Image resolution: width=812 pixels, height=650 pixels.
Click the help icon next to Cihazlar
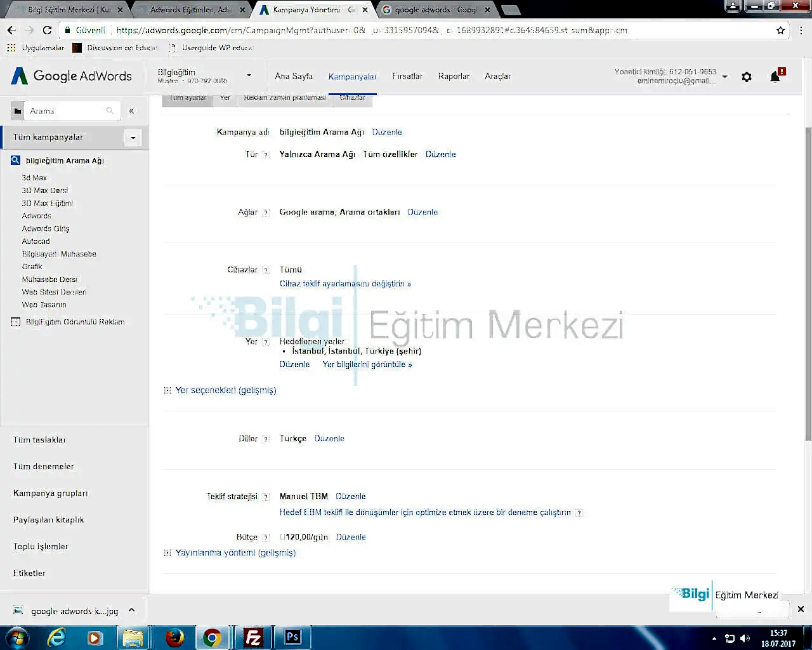[266, 270]
